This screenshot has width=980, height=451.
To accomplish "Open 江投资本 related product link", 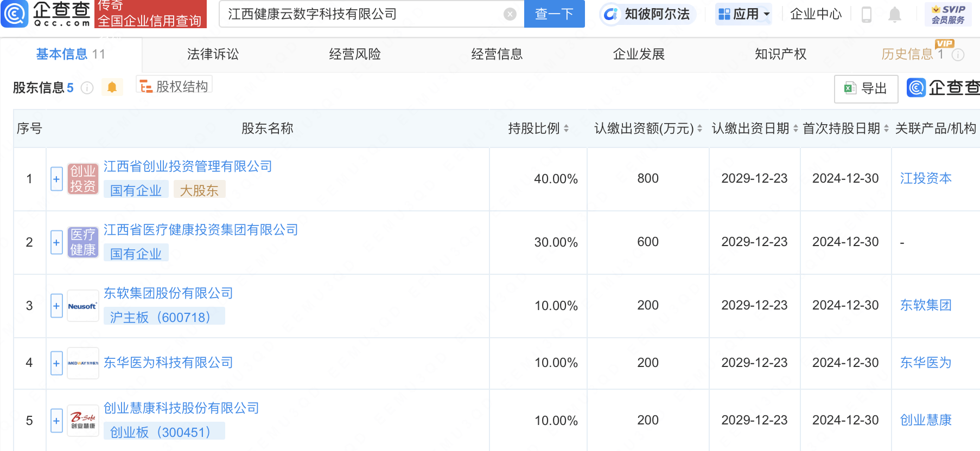I will pyautogui.click(x=926, y=178).
